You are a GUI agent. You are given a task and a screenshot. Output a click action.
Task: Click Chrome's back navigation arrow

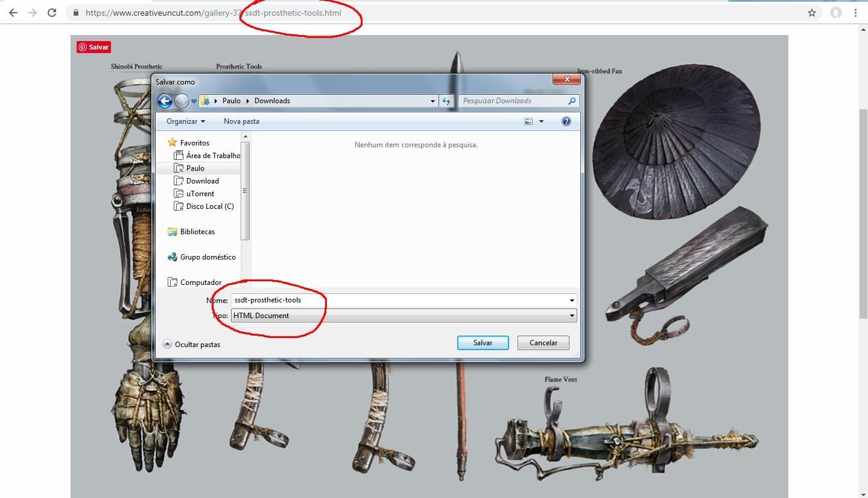point(13,13)
